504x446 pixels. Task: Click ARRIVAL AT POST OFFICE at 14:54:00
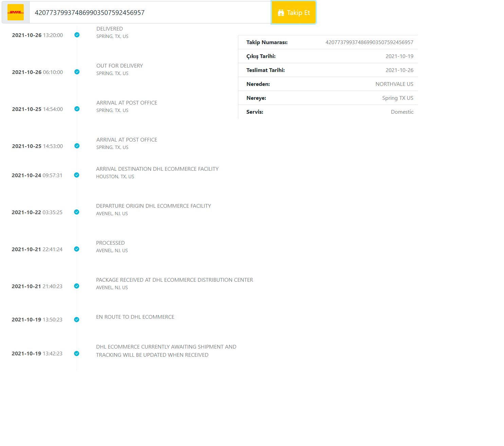(x=127, y=103)
